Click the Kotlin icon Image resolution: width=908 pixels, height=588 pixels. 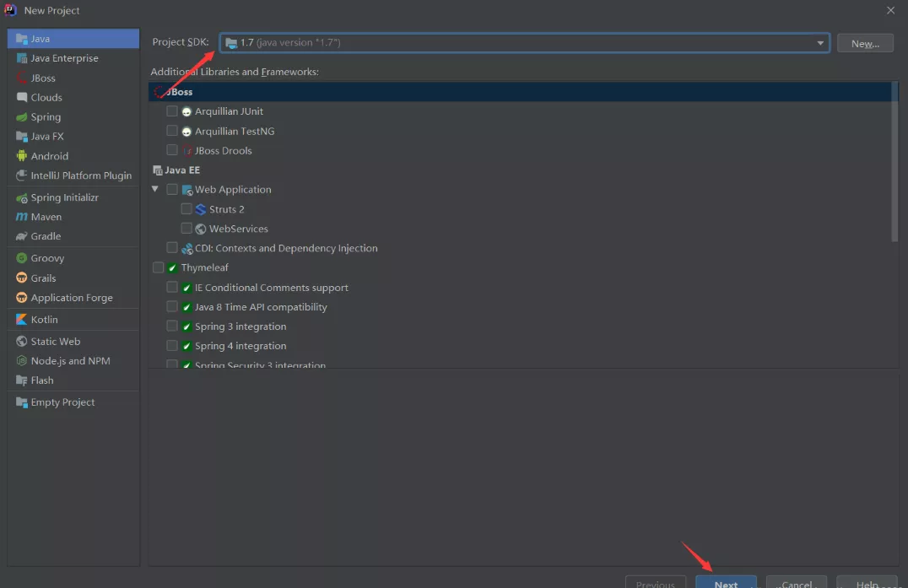22,320
